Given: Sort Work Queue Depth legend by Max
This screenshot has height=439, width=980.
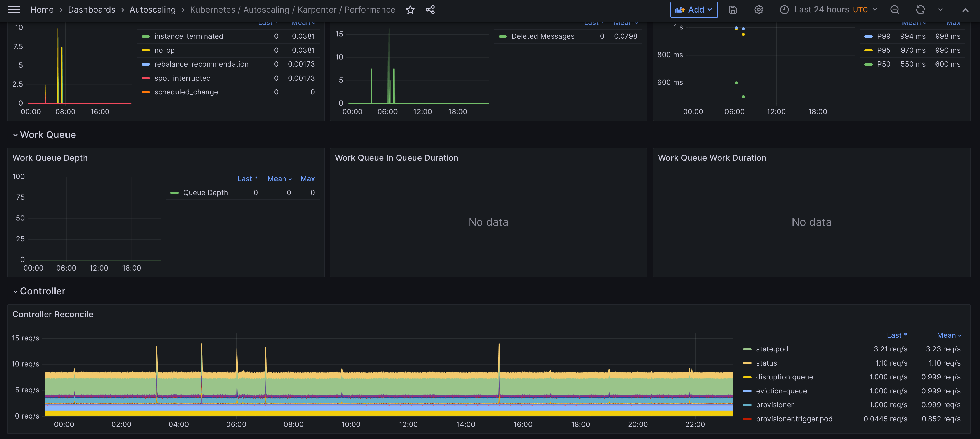Looking at the screenshot, I should (307, 179).
